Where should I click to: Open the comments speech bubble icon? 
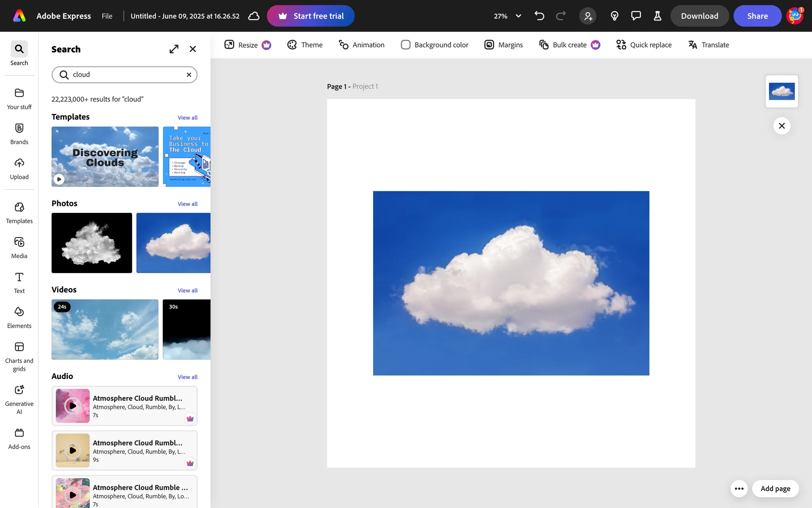(636, 16)
